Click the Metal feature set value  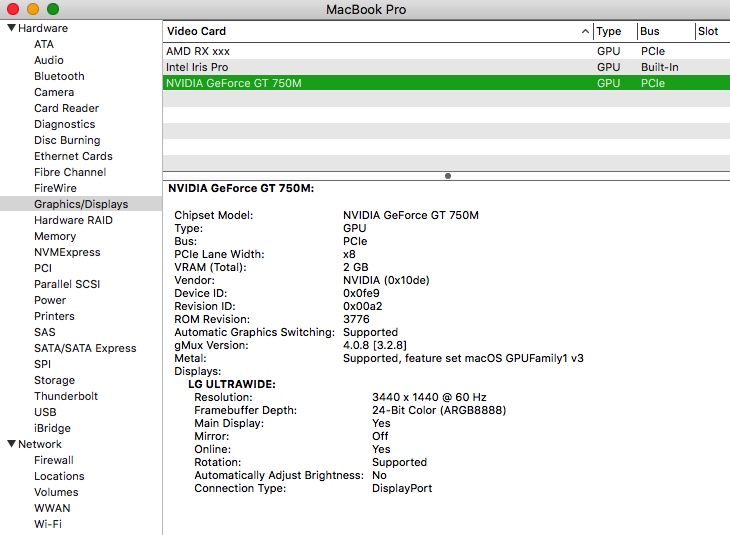(463, 359)
